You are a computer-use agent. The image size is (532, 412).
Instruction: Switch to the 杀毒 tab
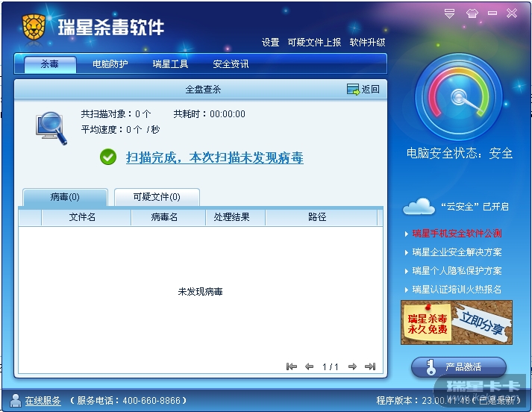(50, 64)
